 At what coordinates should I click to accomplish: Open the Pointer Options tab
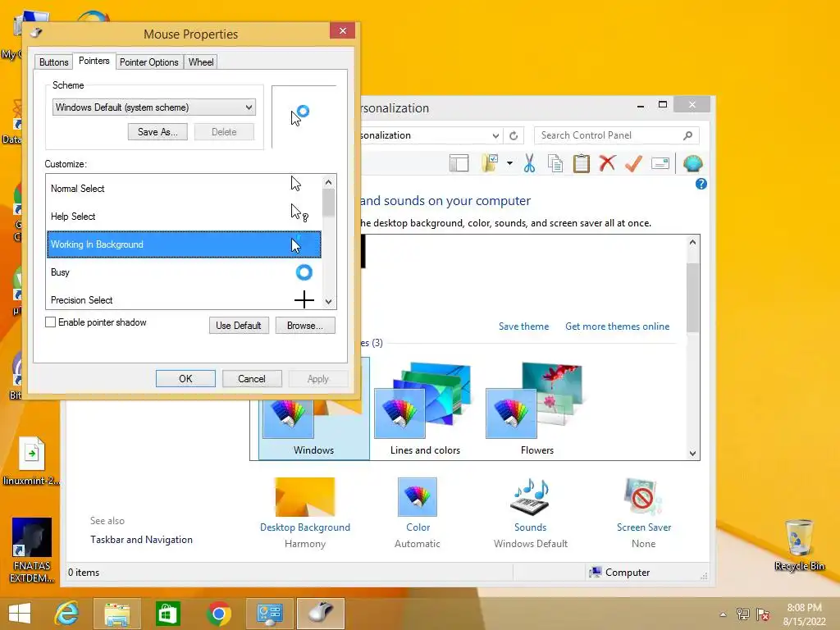(x=149, y=62)
